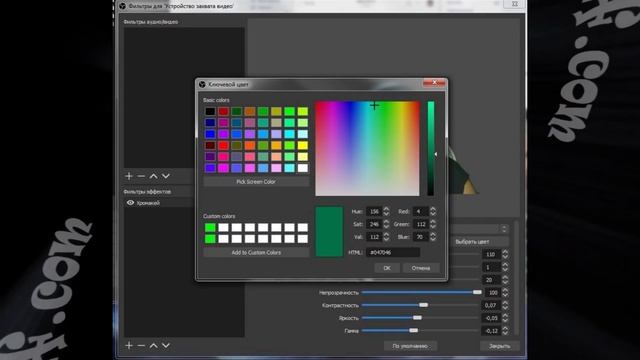The height and width of the screenshot is (360, 640).
Task: Click the Green value field
Action: click(420, 224)
